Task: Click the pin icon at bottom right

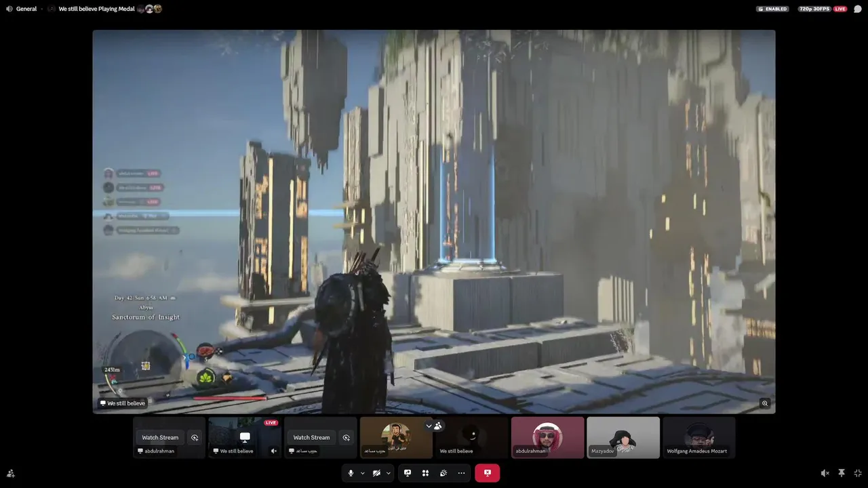Action: pos(842,473)
